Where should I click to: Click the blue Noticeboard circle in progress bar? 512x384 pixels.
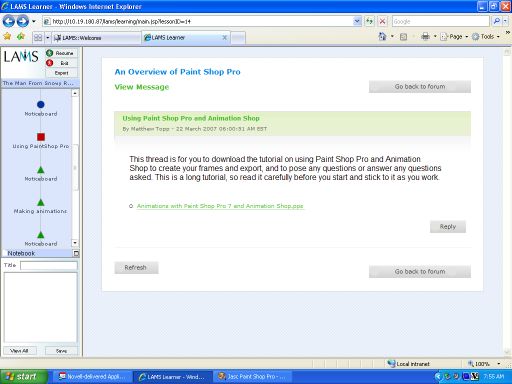click(41, 104)
